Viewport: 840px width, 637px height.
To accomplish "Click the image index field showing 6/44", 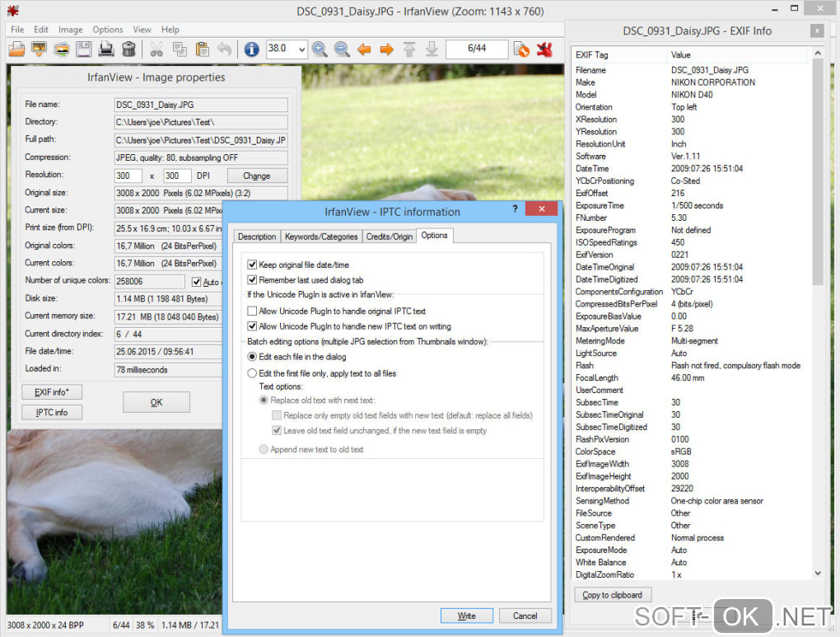I will pyautogui.click(x=476, y=49).
